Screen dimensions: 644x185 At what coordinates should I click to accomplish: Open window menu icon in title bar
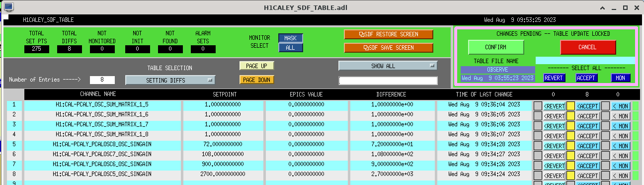pyautogui.click(x=8, y=7)
